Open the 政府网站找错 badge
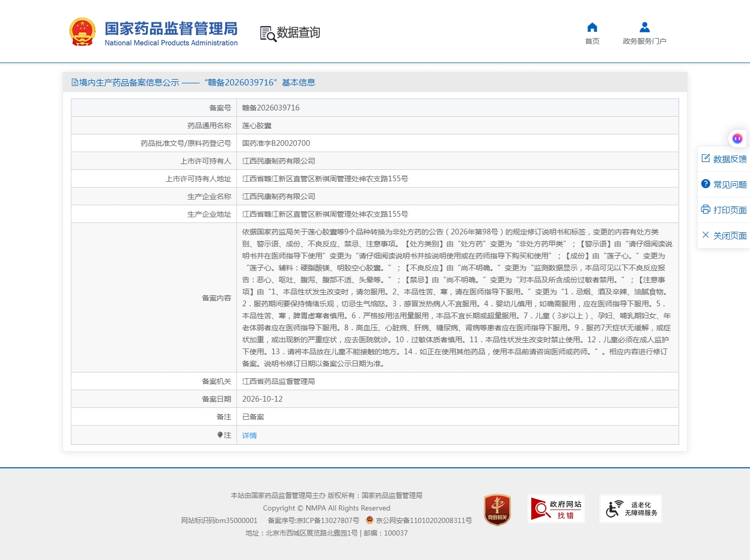Screen dimensions: 750x560 click(x=556, y=509)
